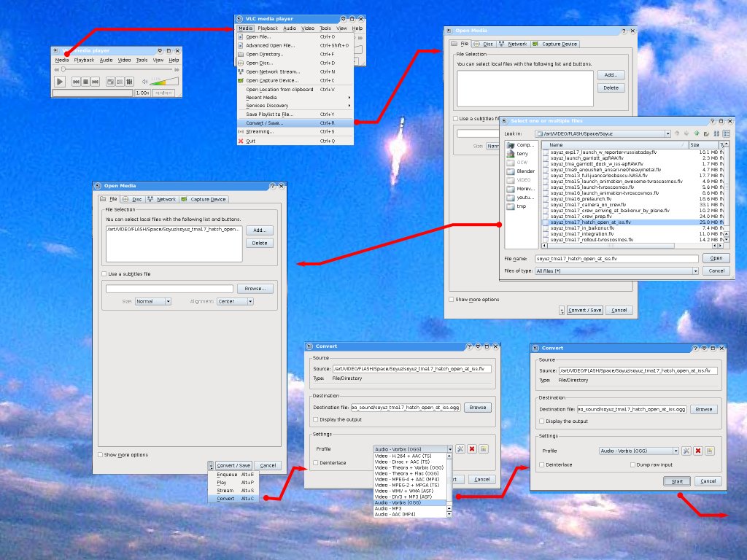Expand Recent Media submenu in Media menu
This screenshot has width=747, height=560.
(x=295, y=98)
